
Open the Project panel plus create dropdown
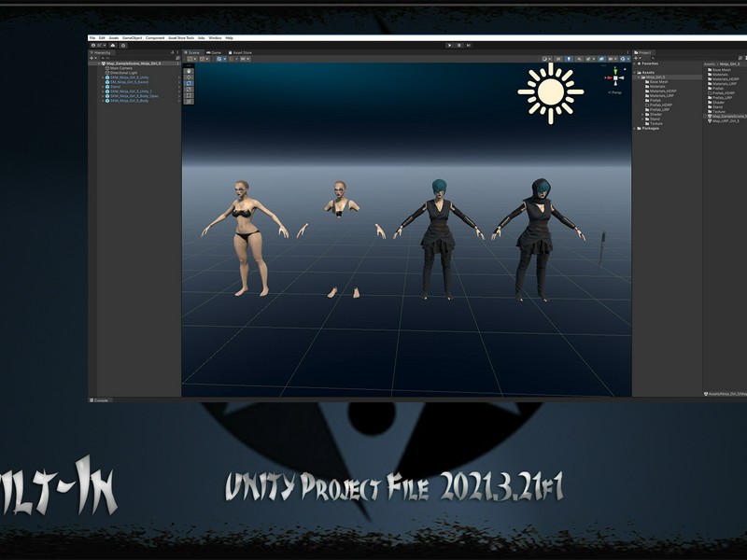tap(637, 58)
